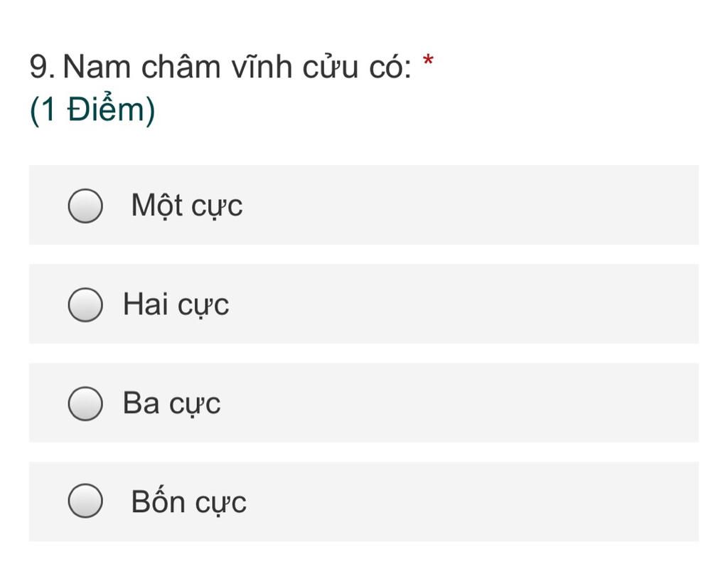The image size is (728, 579).
Task: Click the question number "9."
Action: 42,66
